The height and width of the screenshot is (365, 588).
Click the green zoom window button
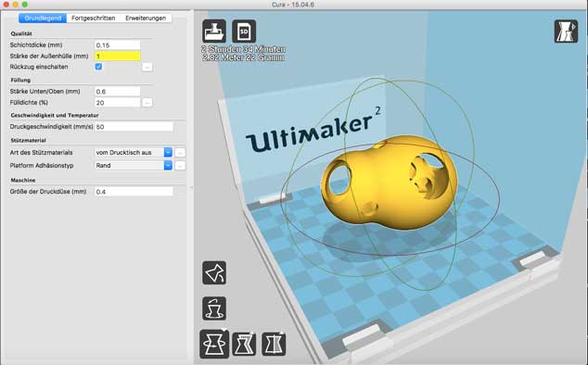25,5
